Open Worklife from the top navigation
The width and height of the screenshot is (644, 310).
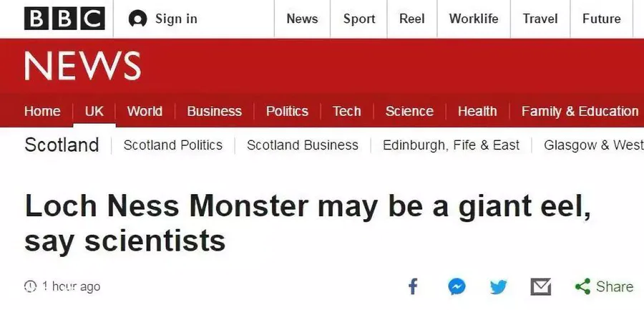(x=474, y=19)
